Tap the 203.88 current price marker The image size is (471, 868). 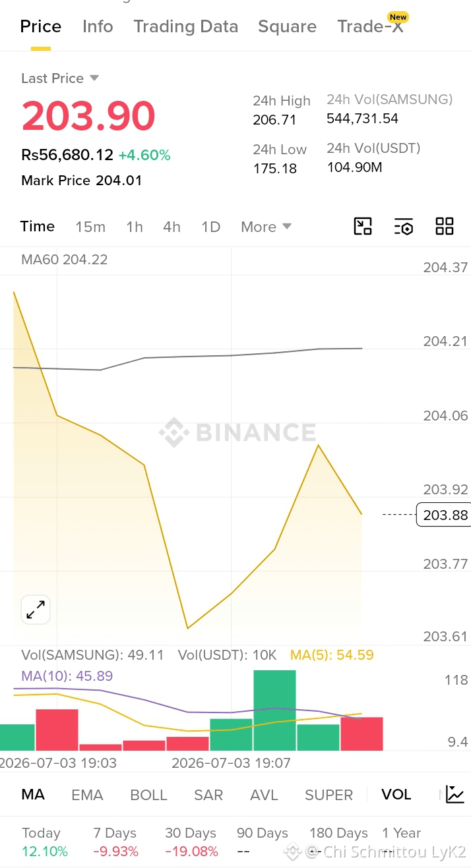(444, 514)
